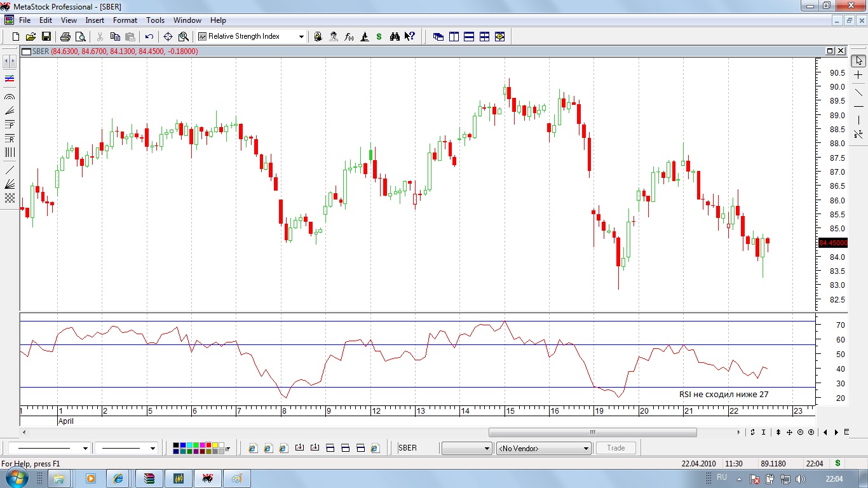Select the crosshair pointer tool in toolbar
The height and width of the screenshot is (488, 868).
point(168,37)
